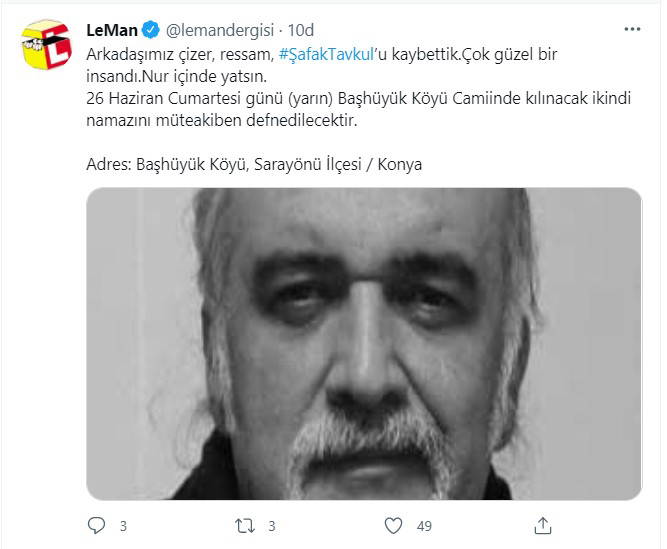The height and width of the screenshot is (549, 667).
Task: Click the LeMan display name
Action: tap(112, 30)
